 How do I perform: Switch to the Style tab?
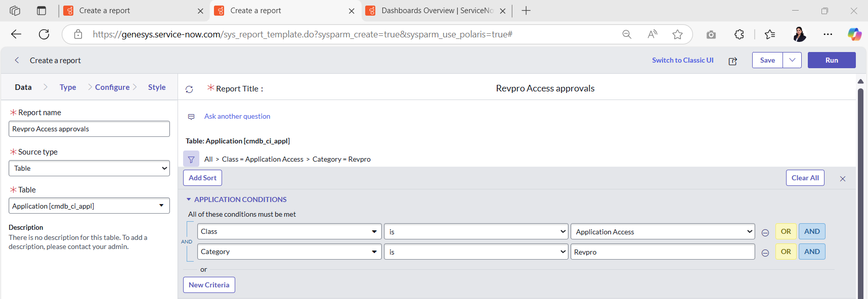(x=157, y=87)
